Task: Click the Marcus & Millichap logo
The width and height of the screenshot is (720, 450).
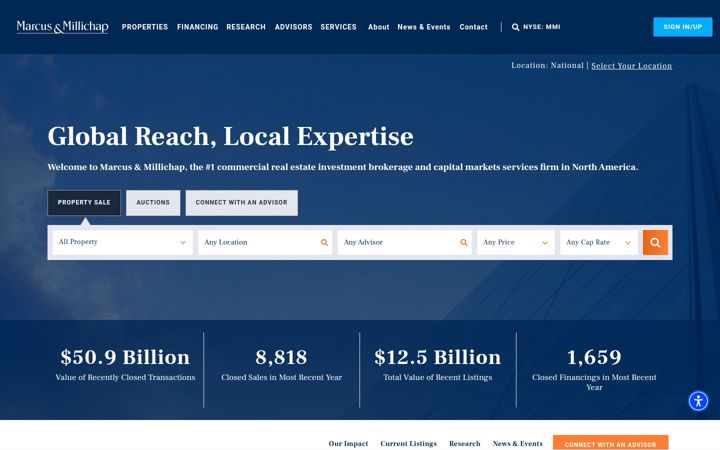Action: pos(62,27)
